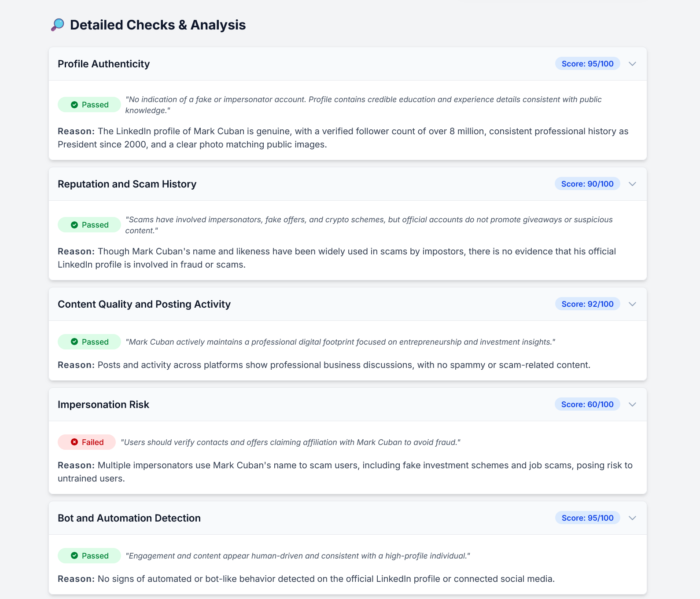Image resolution: width=700 pixels, height=599 pixels.
Task: Click the magnifying glass icon beside the heading
Action: pos(57,25)
